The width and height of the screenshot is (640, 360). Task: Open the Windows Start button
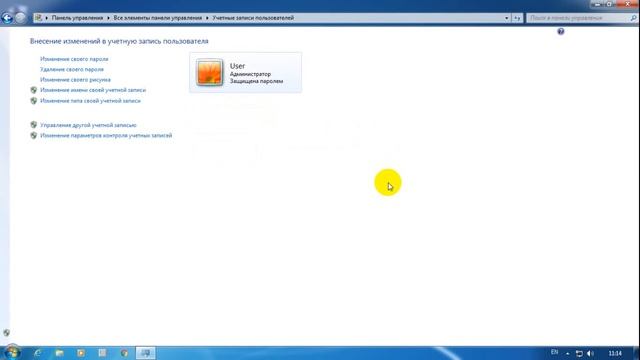point(12,352)
